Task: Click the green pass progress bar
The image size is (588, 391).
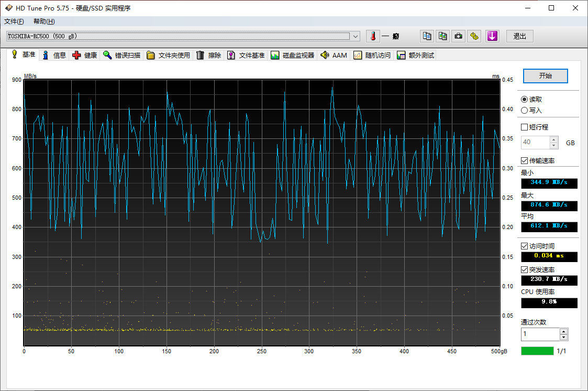Action: pyautogui.click(x=537, y=351)
